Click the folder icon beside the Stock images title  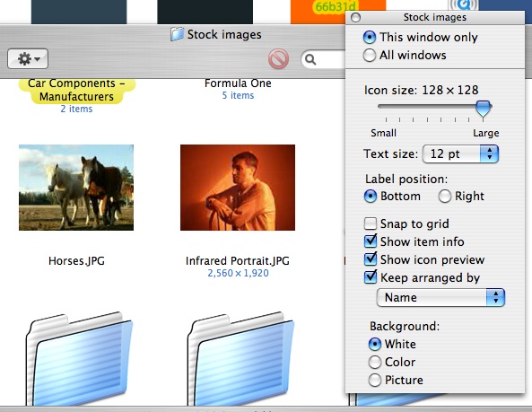coord(177,34)
